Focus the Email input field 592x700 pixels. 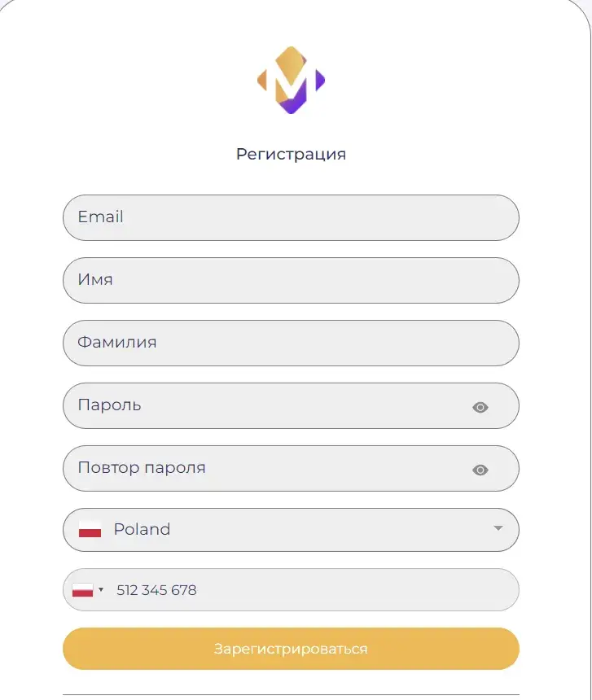coord(291,217)
